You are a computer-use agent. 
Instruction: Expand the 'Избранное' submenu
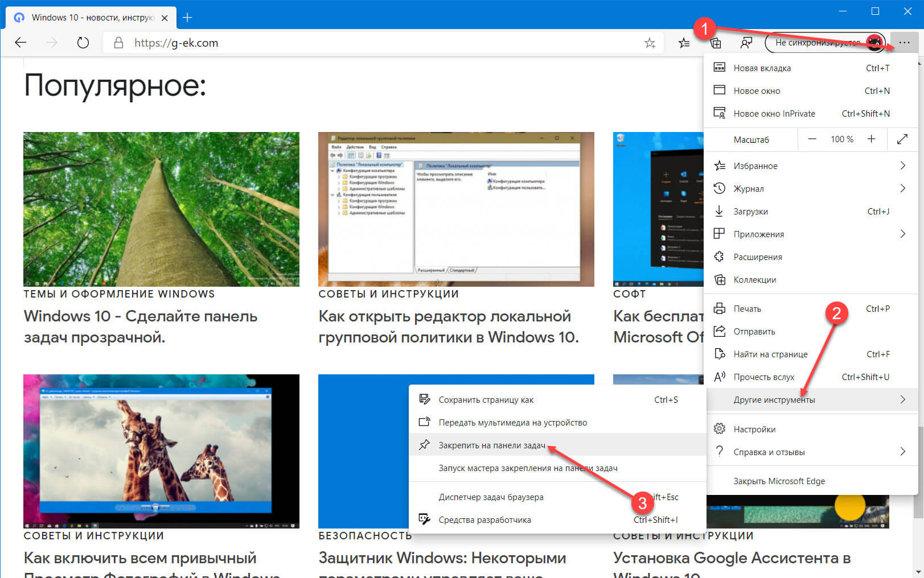coord(811,166)
